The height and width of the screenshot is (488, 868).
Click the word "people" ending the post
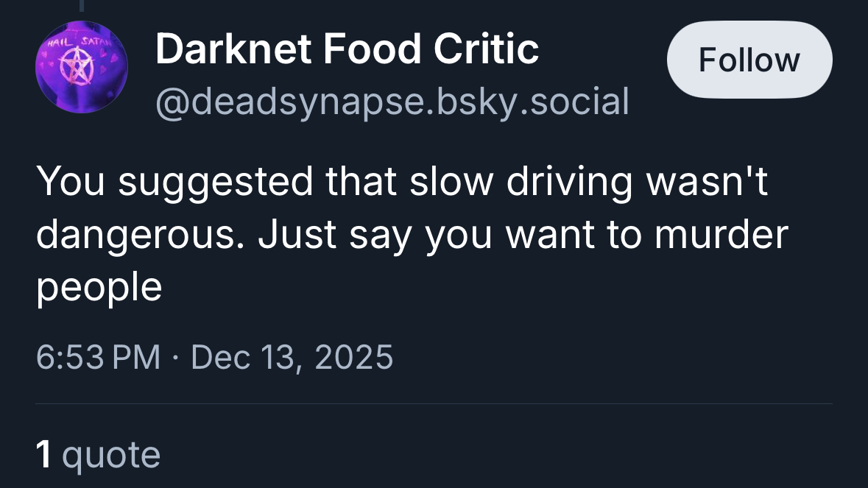pyautogui.click(x=99, y=287)
